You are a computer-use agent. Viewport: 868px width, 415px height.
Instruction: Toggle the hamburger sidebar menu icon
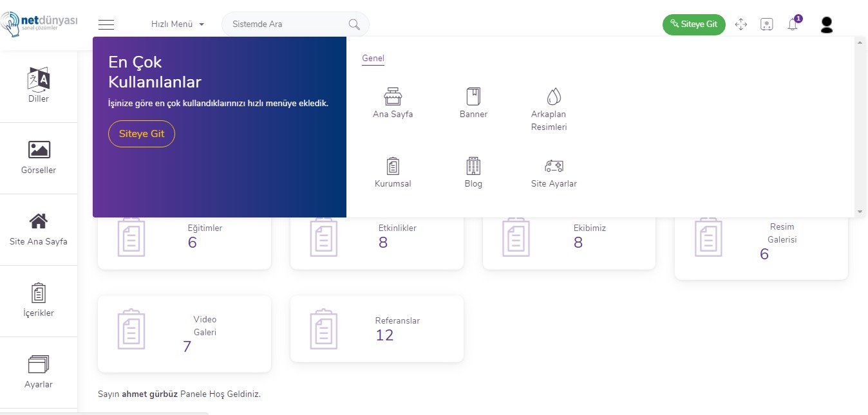pyautogui.click(x=106, y=24)
